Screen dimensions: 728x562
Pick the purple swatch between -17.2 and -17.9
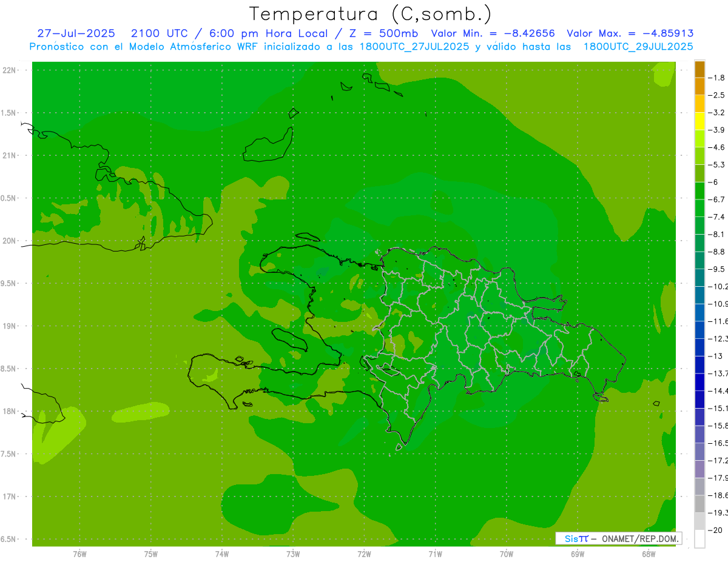(x=699, y=469)
